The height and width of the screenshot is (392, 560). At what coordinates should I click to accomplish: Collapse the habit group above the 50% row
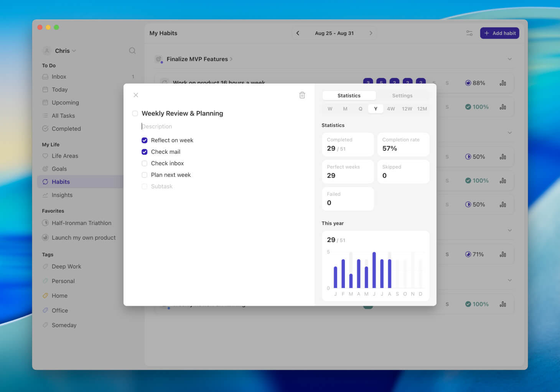click(x=510, y=133)
